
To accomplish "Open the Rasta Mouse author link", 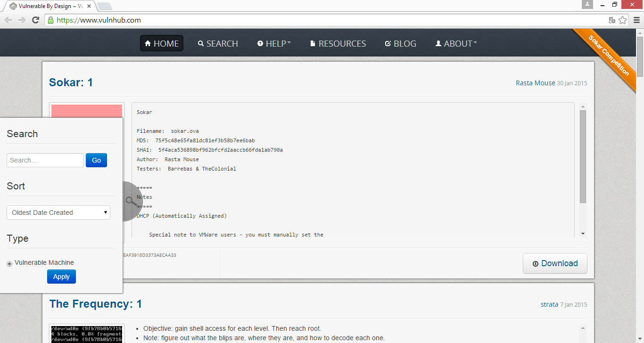I will pos(536,83).
